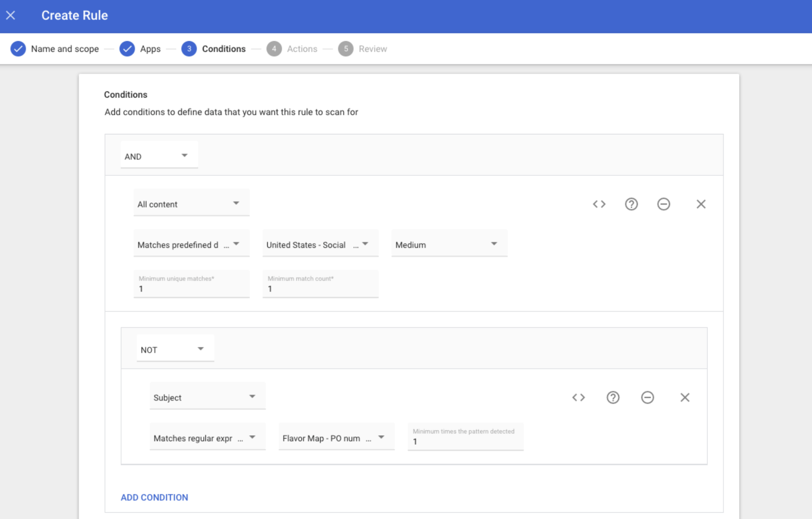
Task: Click the help icon for Subject condition
Action: [x=614, y=397]
